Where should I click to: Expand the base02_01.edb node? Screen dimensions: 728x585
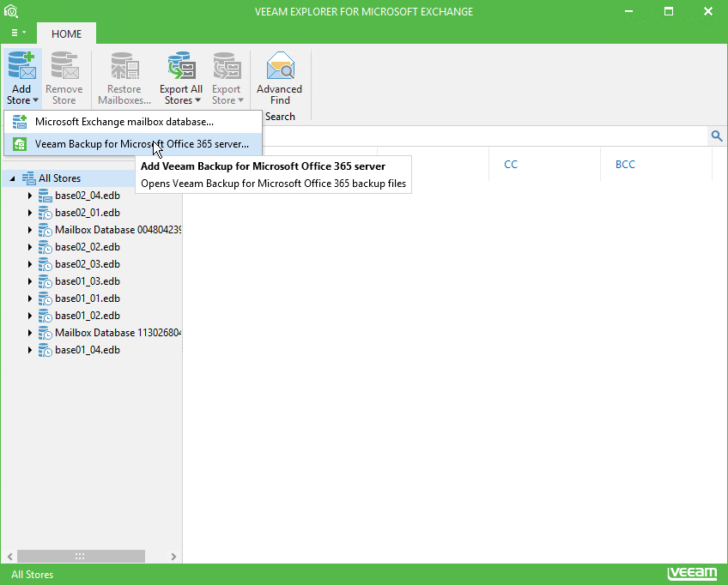[30, 213]
